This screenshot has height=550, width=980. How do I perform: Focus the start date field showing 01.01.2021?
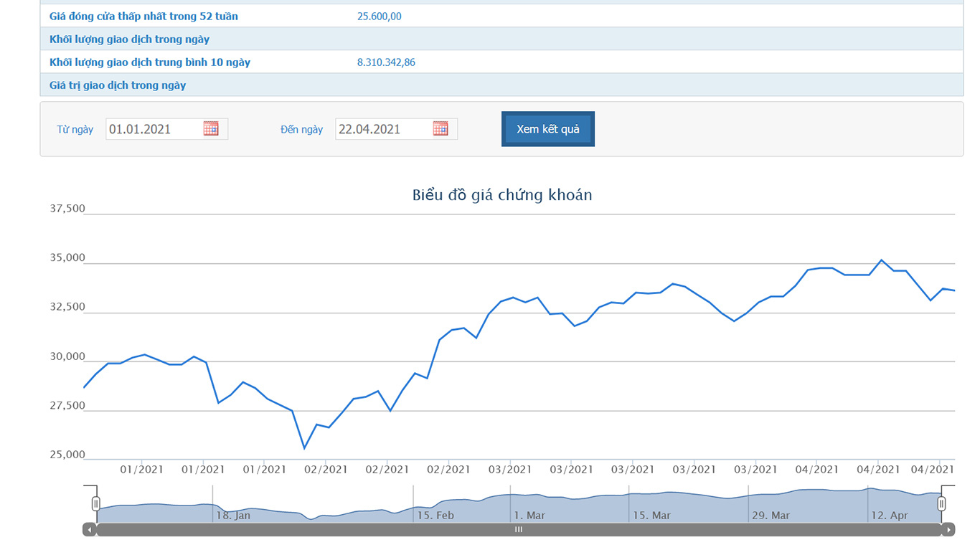[x=154, y=129]
